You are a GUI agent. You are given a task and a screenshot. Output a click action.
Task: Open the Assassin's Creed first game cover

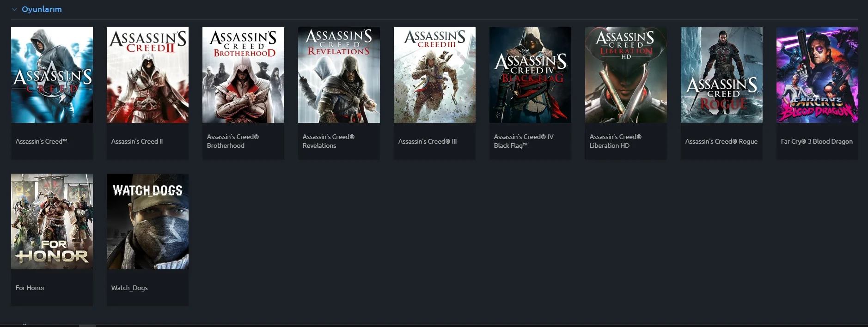point(52,75)
